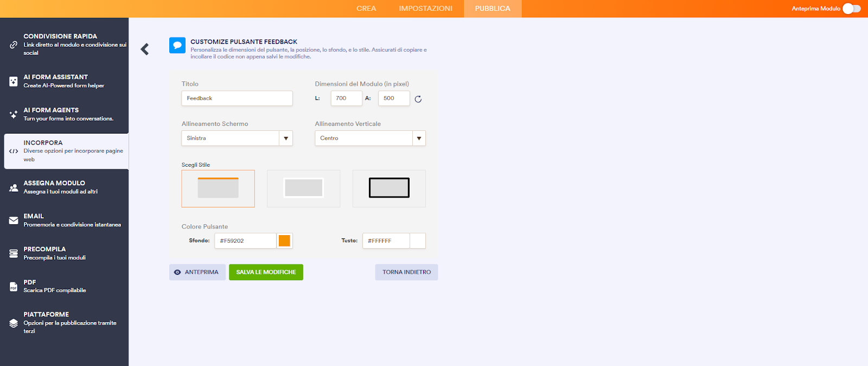
Task: Click the Titolo input field
Action: tap(237, 98)
